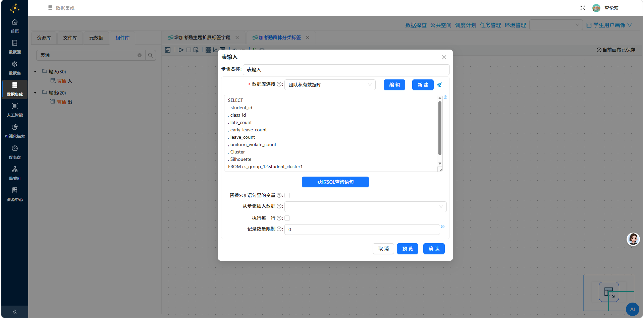The width and height of the screenshot is (644, 319).
Task: Click the 记录数量限制 input field
Action: [362, 230]
